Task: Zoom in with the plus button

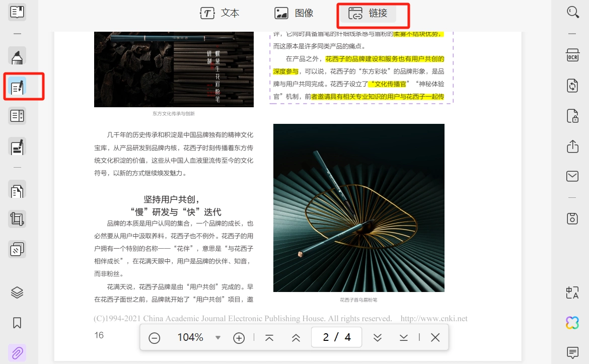Action: tap(239, 338)
